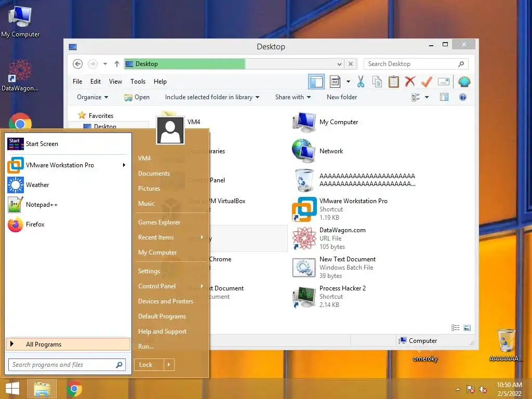Image resolution: width=532 pixels, height=399 pixels.
Task: Expand the Share with dropdown
Action: point(293,97)
